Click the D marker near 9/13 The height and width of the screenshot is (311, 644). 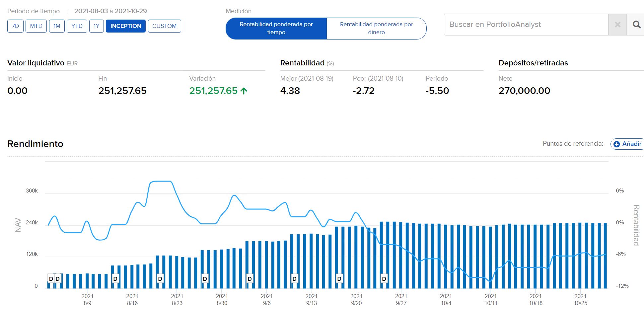[295, 279]
